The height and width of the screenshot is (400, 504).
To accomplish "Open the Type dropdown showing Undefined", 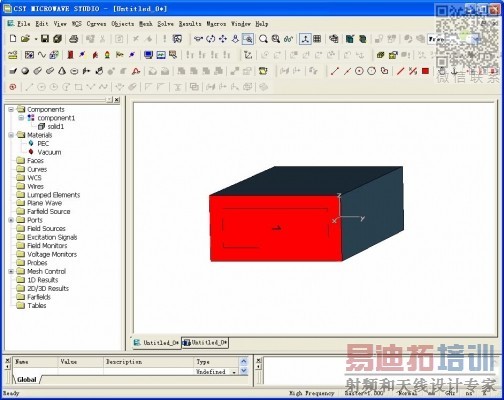I will [234, 372].
